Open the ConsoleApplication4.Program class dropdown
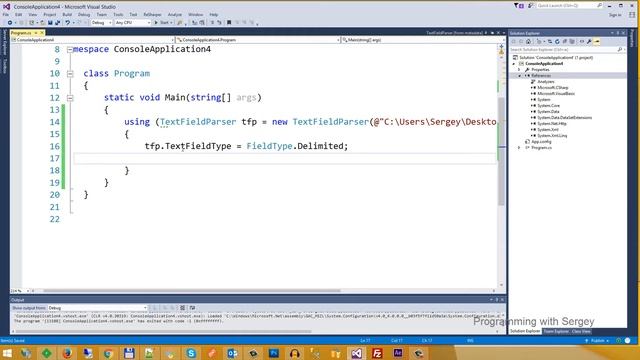The image size is (640, 360). click(x=258, y=40)
